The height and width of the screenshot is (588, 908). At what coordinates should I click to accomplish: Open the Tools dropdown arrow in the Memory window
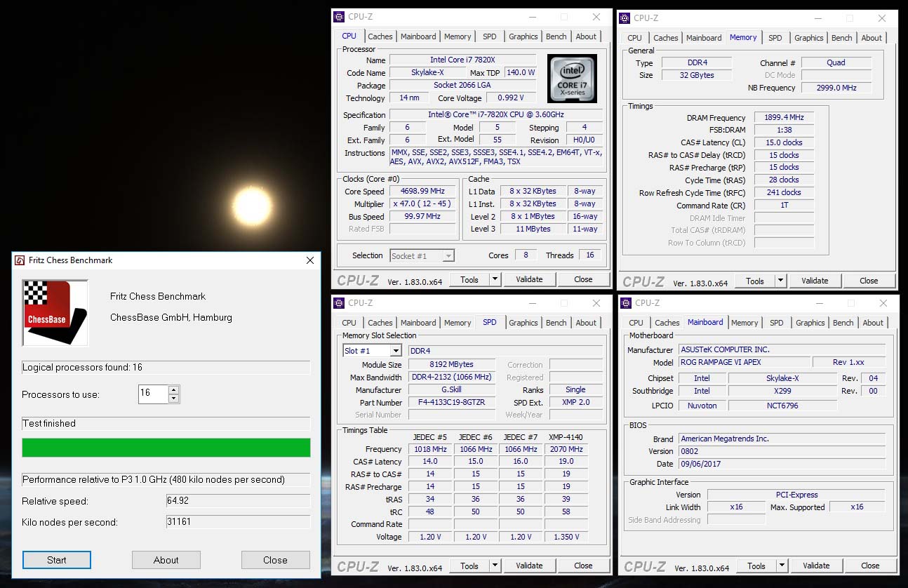[780, 281]
